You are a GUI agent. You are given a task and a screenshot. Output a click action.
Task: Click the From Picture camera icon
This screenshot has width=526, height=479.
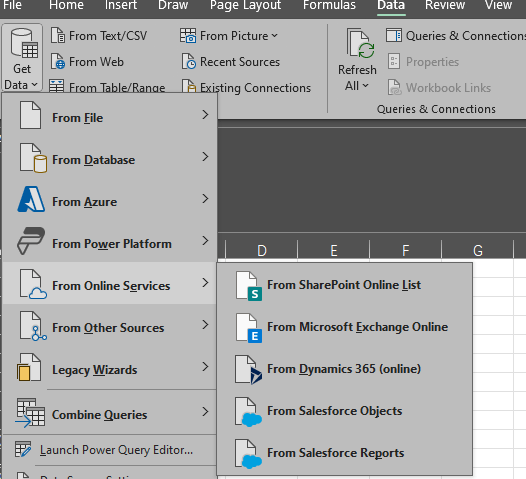(188, 36)
